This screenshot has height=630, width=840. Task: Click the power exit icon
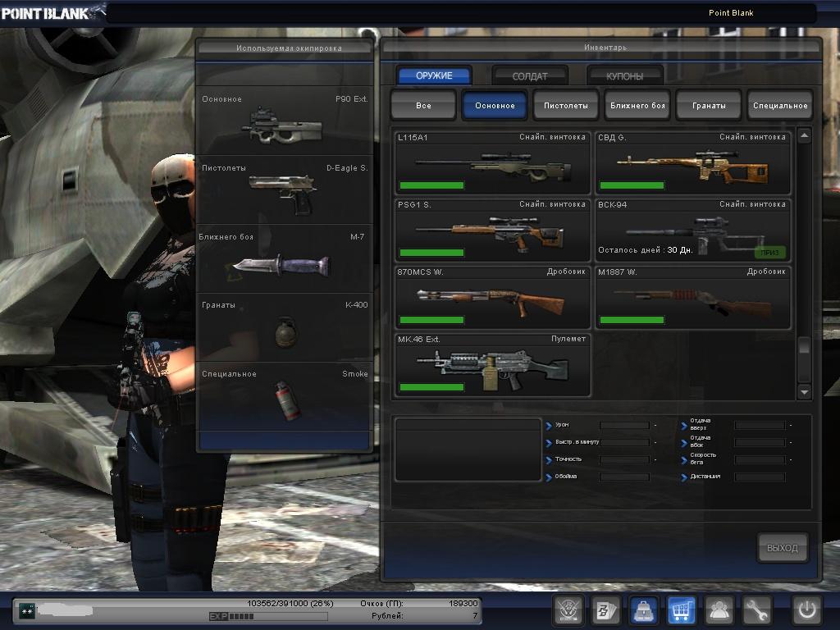click(x=807, y=609)
